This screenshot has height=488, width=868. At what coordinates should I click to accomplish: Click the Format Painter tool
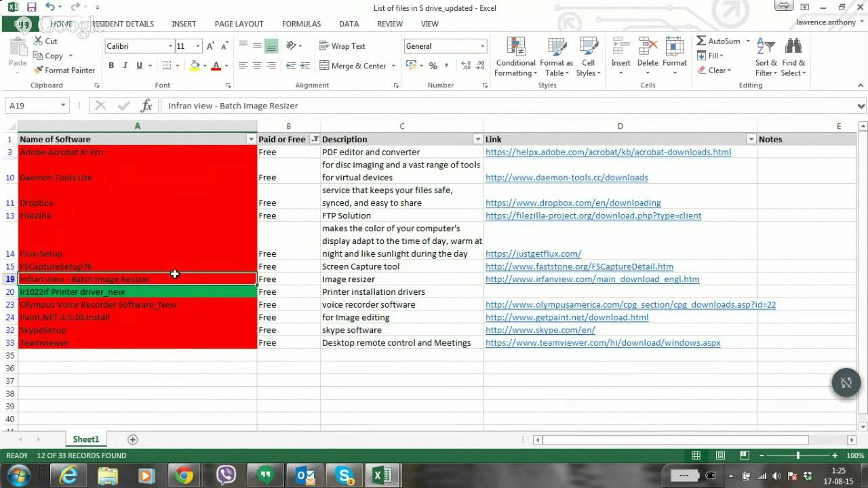point(64,70)
